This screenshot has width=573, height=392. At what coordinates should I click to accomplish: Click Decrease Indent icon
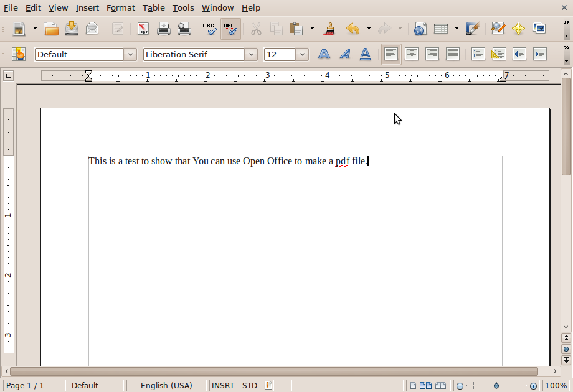coord(519,54)
